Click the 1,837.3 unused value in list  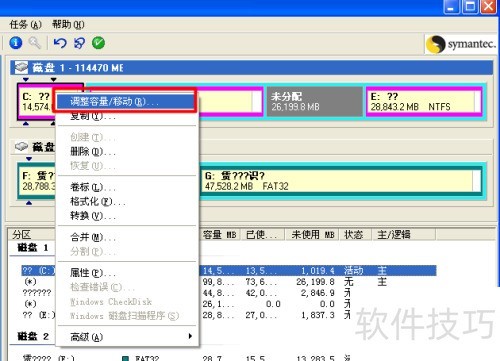(318, 315)
